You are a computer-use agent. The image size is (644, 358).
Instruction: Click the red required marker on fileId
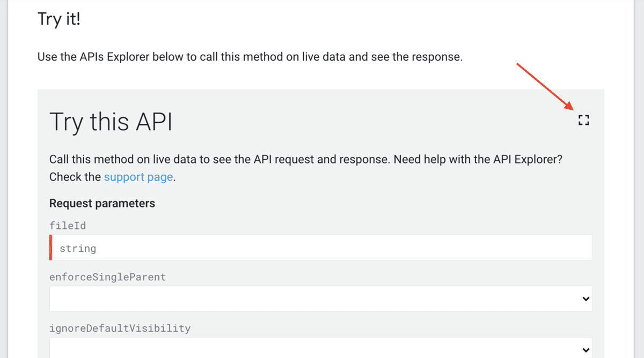tap(51, 248)
